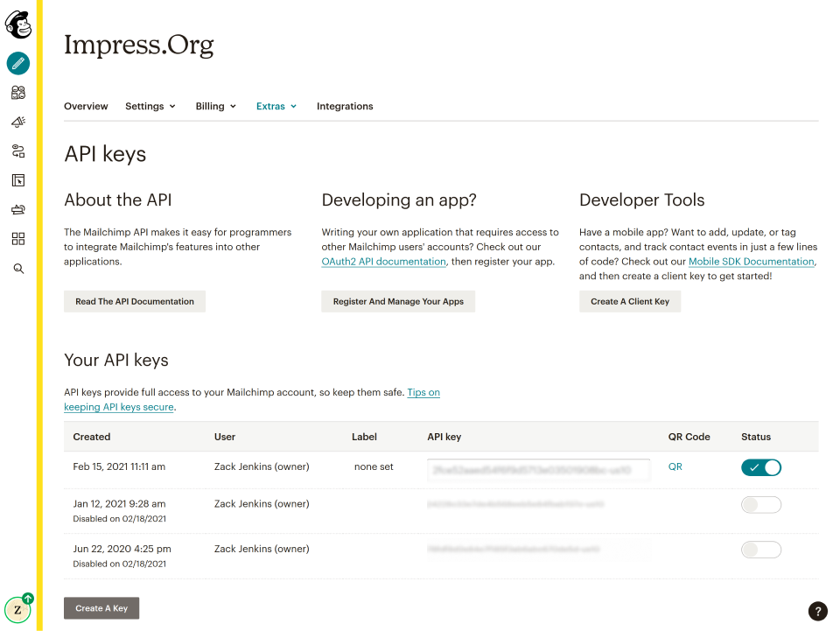Click the Label column header
This screenshot has width=840, height=631.
click(364, 437)
